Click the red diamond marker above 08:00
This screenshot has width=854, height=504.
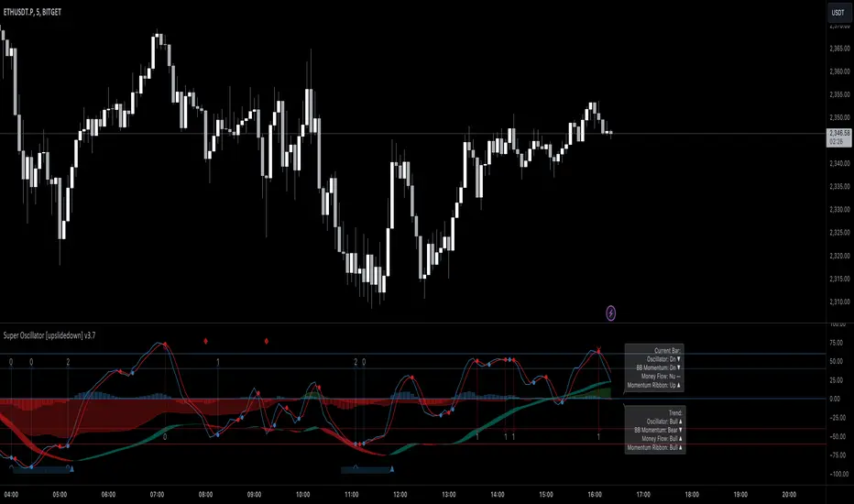pos(205,341)
